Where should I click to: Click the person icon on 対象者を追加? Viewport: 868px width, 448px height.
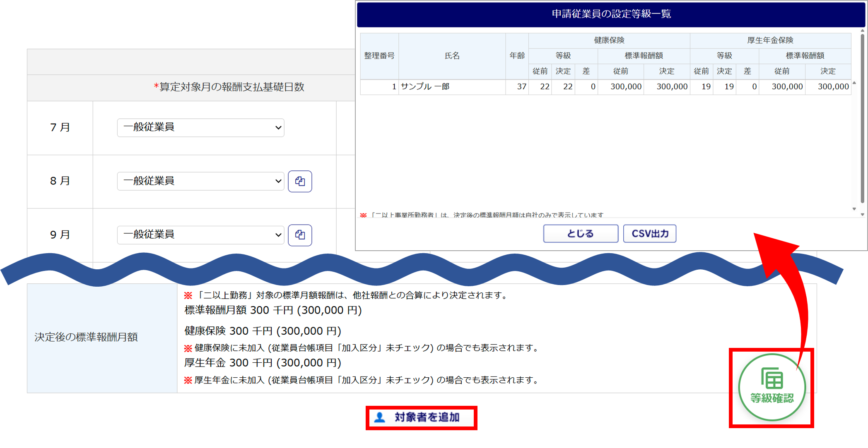pyautogui.click(x=379, y=417)
